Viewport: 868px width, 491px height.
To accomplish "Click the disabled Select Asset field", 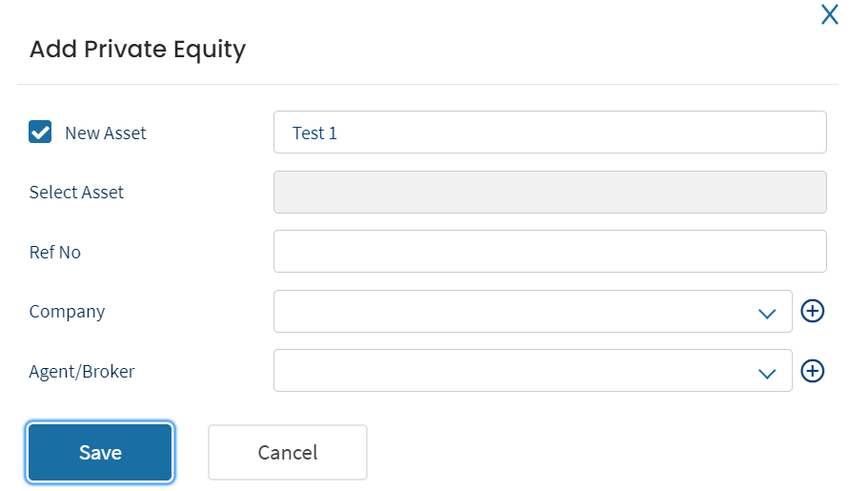I will [550, 193].
